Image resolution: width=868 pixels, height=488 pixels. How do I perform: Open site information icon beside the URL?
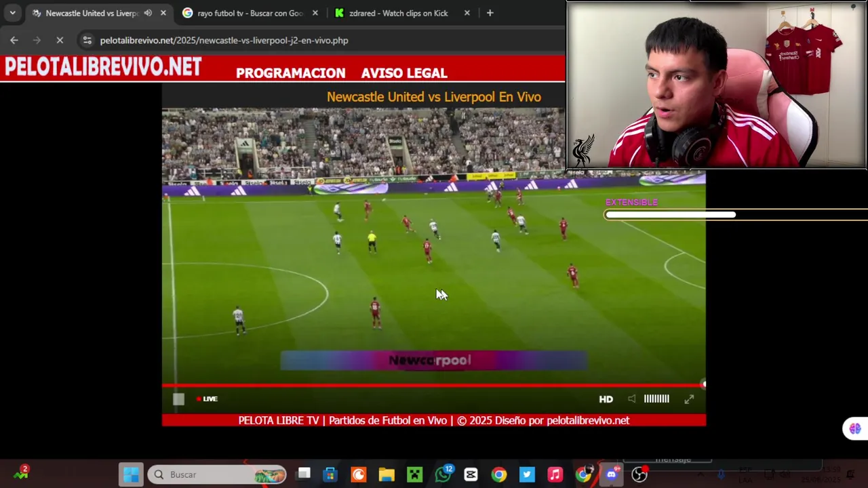click(x=87, y=40)
